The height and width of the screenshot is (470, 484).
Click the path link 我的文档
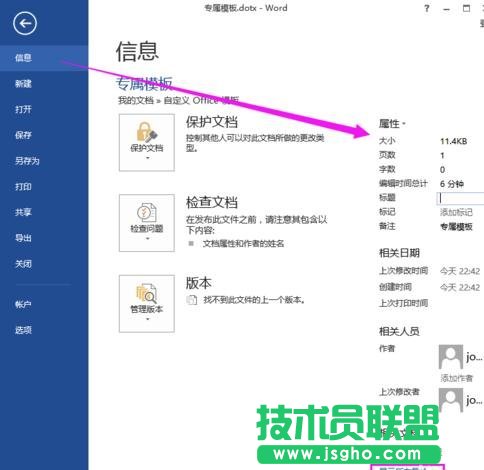(x=136, y=100)
